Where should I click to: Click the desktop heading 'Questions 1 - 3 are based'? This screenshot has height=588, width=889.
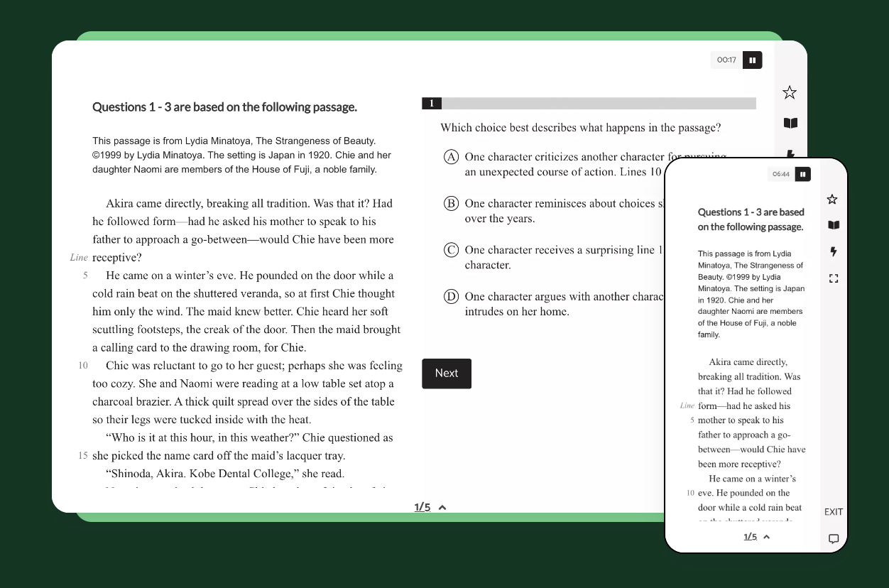pyautogui.click(x=224, y=107)
